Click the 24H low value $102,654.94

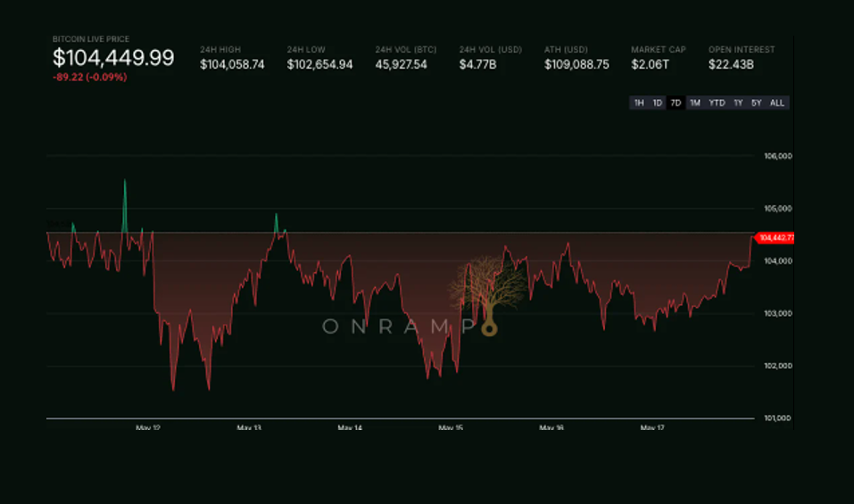coord(319,65)
